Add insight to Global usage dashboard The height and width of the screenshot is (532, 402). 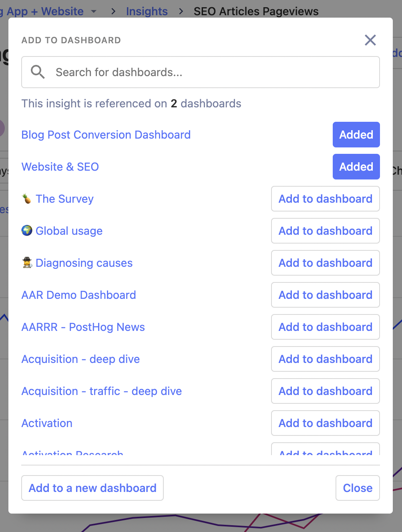tap(325, 231)
